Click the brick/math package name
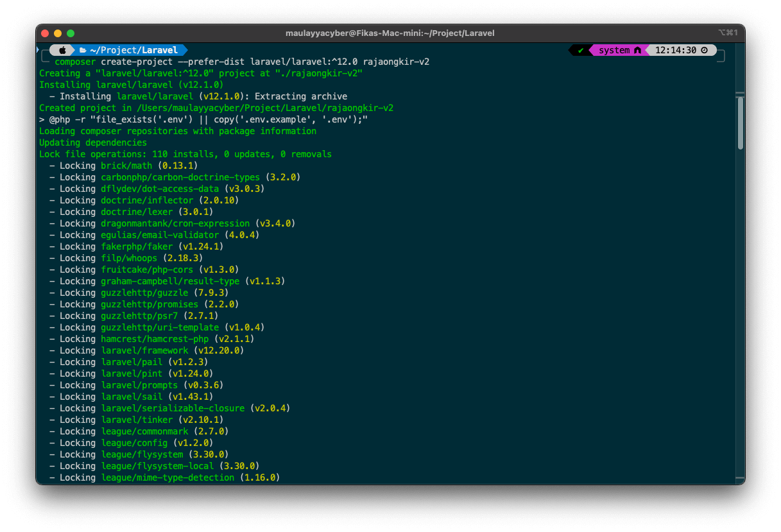 (x=126, y=166)
